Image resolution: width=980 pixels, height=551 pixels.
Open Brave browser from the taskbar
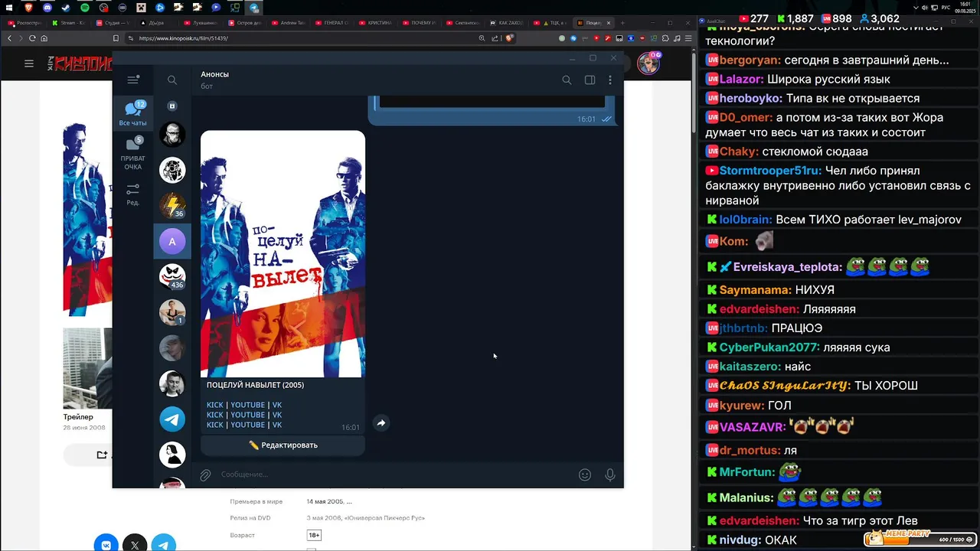coord(29,8)
